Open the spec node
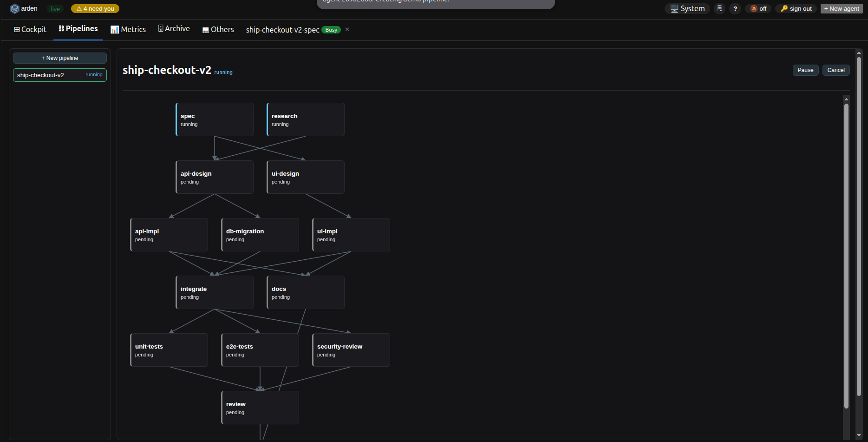This screenshot has height=442, width=868. [215, 119]
